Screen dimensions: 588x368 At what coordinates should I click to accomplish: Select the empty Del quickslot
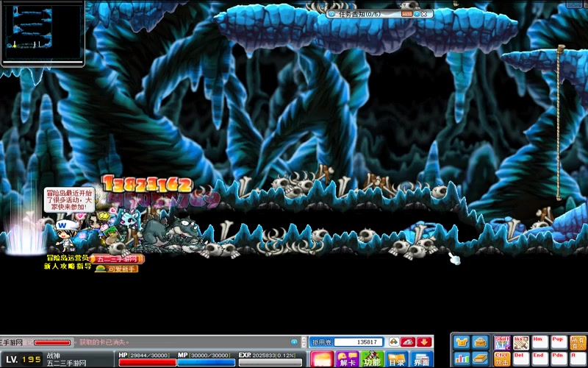521,359
